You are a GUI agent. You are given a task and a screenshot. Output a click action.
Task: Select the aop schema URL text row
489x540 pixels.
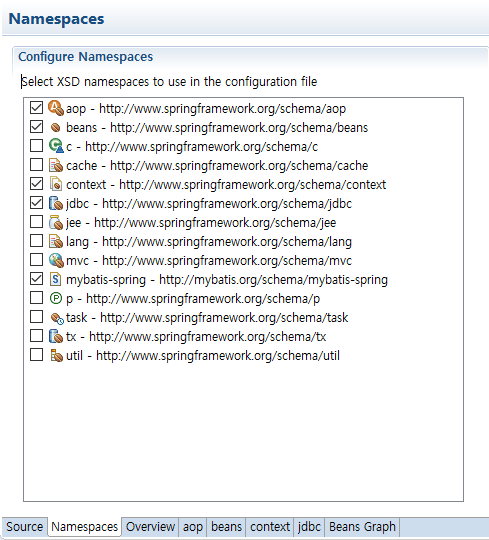(x=206, y=108)
